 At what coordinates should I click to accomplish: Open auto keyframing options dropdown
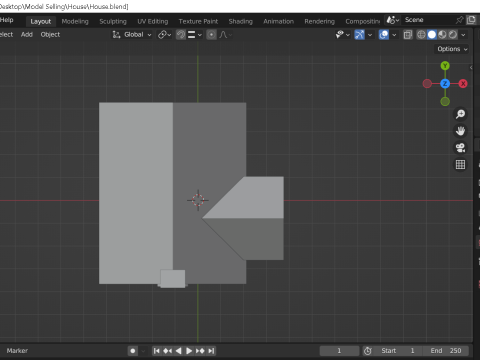tap(143, 351)
